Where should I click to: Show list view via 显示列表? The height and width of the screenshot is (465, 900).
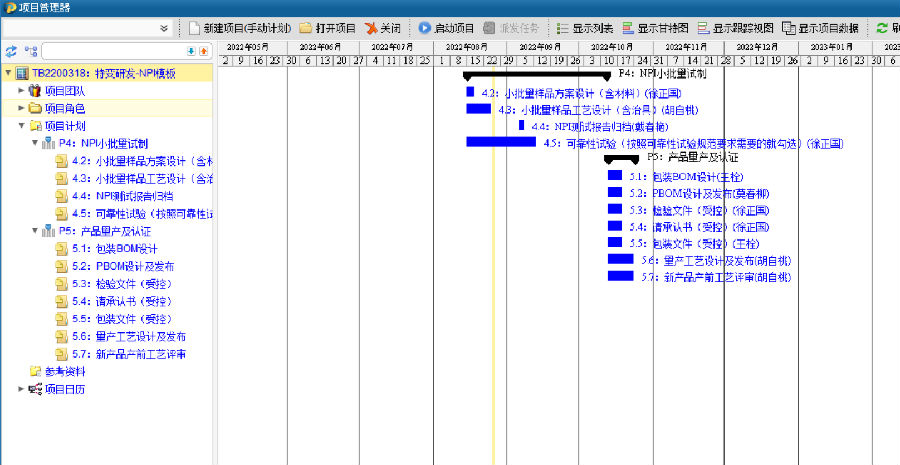click(x=584, y=28)
